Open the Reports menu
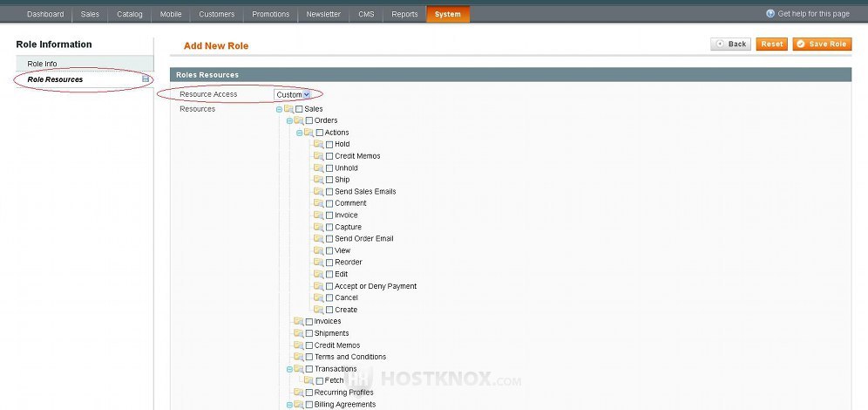 point(404,15)
